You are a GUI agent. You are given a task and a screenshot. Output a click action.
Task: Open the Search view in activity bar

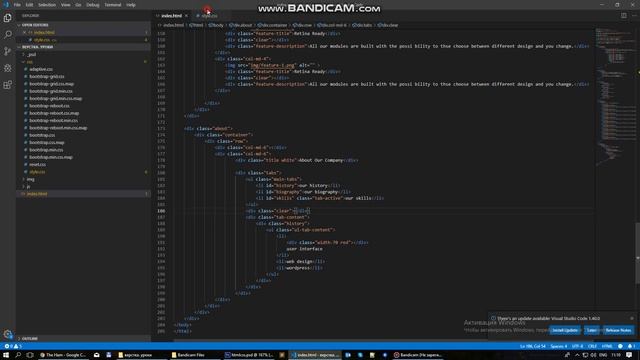pyautogui.click(x=7, y=35)
